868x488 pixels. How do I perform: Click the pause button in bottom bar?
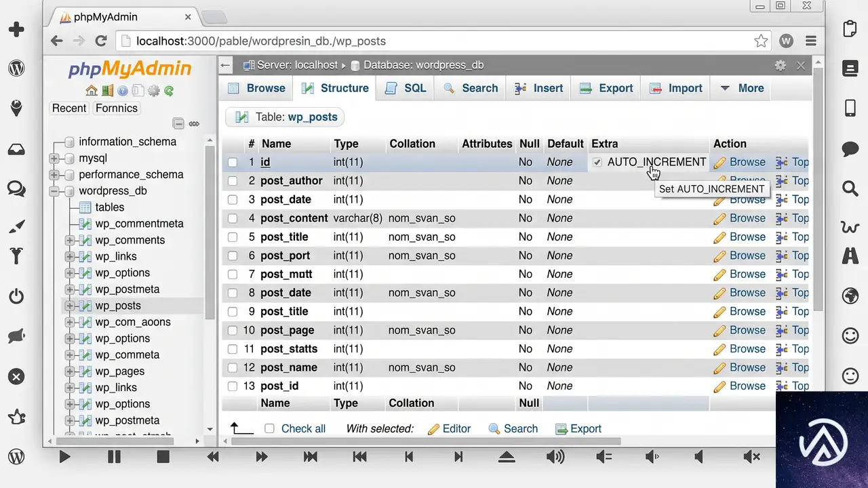click(114, 457)
